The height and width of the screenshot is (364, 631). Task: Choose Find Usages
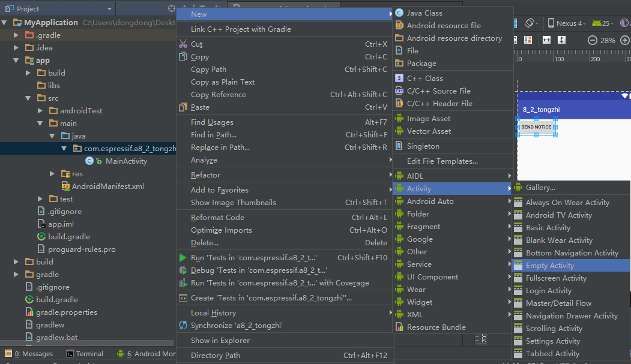click(x=285, y=122)
